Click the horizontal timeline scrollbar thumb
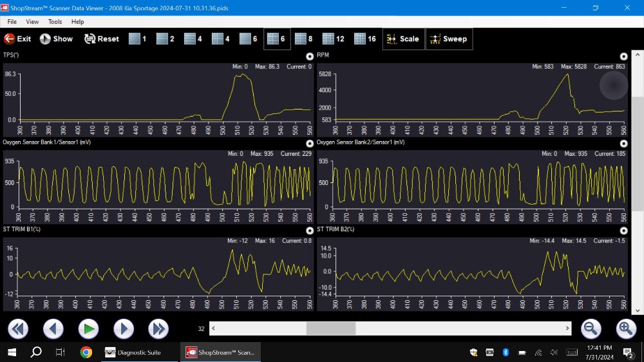Screen dimensions: 644x362 330,329
